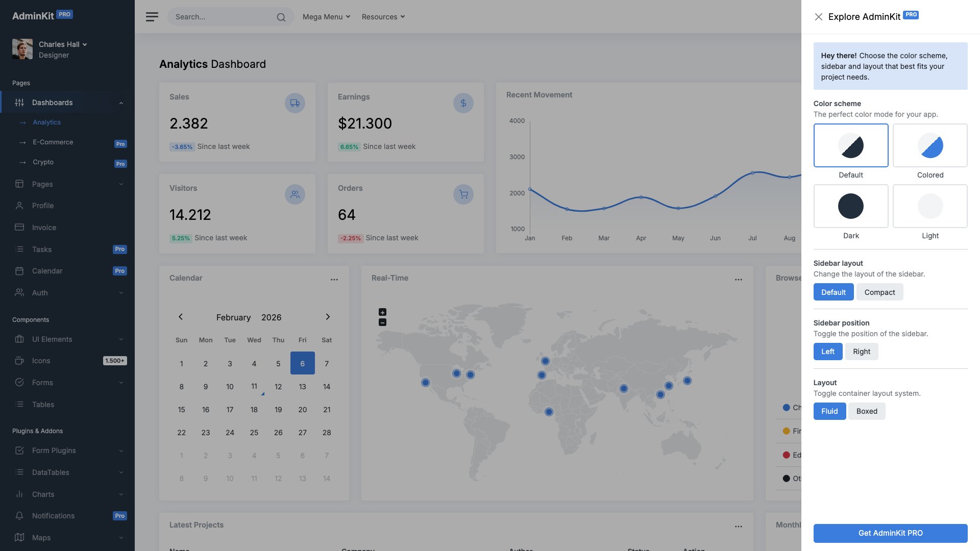The width and height of the screenshot is (980, 551).
Task: Open the Mega Menu dropdown
Action: (x=326, y=17)
